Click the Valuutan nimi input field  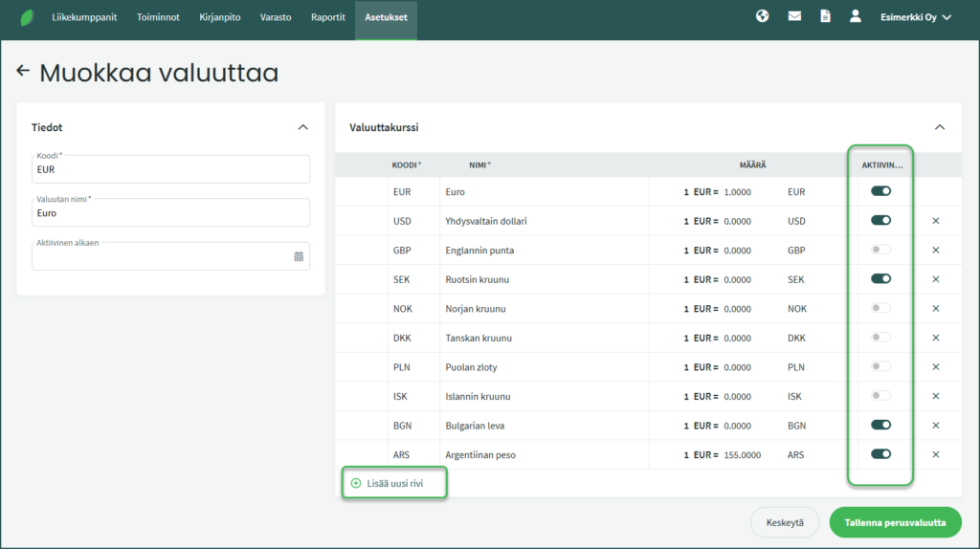[170, 213]
